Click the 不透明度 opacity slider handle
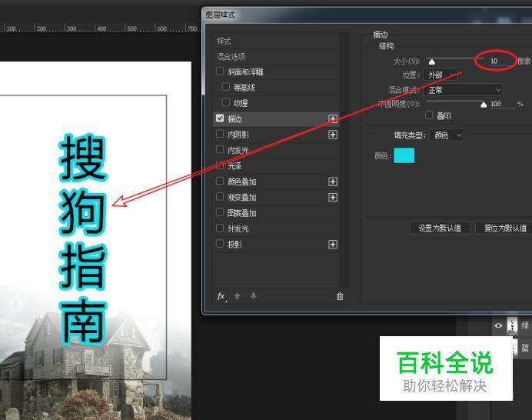The height and width of the screenshot is (420, 532). click(x=484, y=105)
